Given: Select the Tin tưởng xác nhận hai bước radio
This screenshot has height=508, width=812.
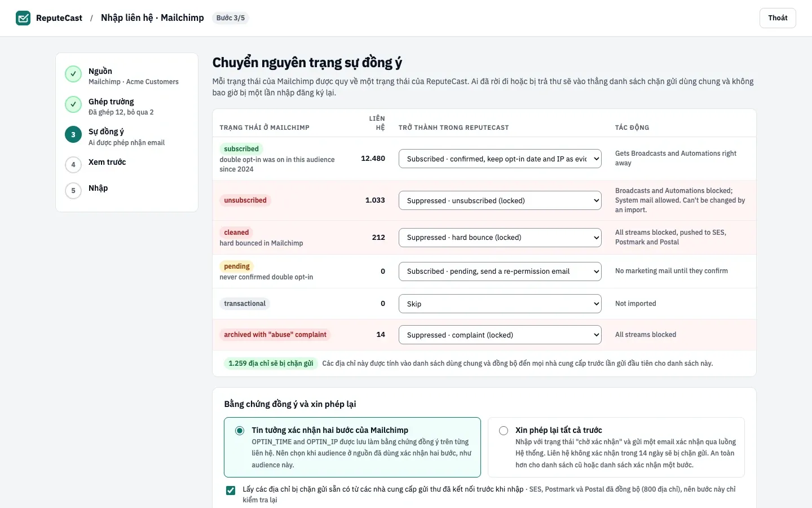Looking at the screenshot, I should pyautogui.click(x=240, y=431).
